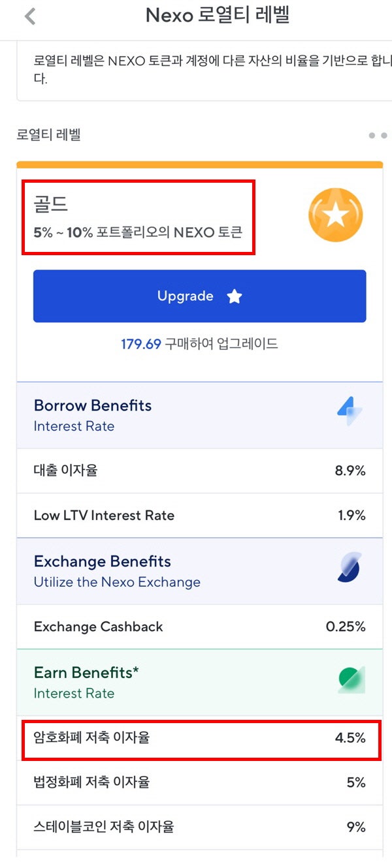The image size is (392, 868).
Task: Select the 대출 이자율 row showing 8.9%
Action: point(196,471)
